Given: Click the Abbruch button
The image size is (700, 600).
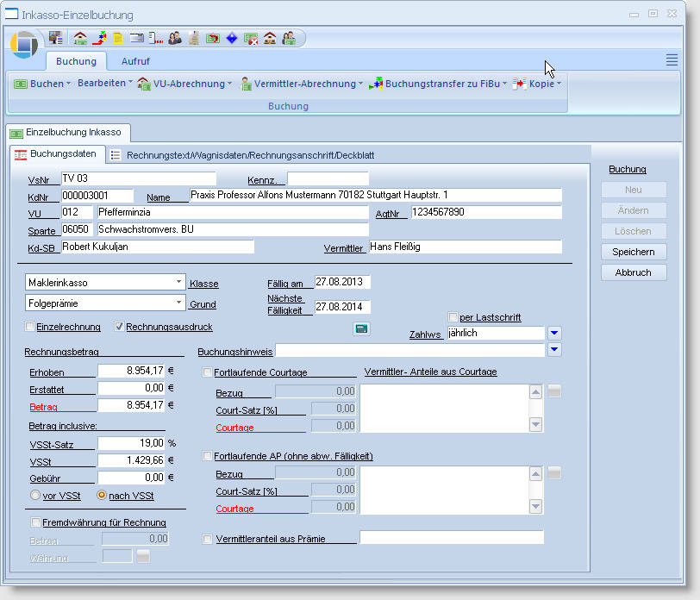Looking at the screenshot, I should coord(634,272).
